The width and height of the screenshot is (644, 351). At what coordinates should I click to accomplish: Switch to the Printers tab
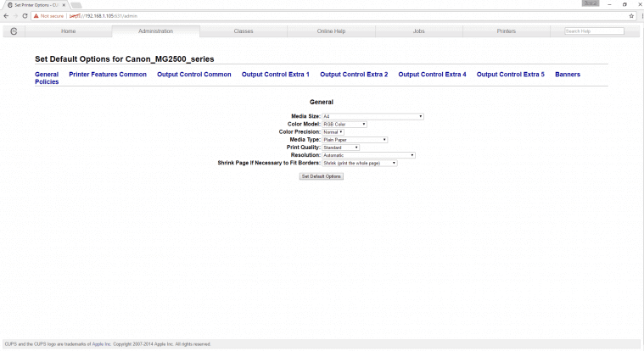506,31
